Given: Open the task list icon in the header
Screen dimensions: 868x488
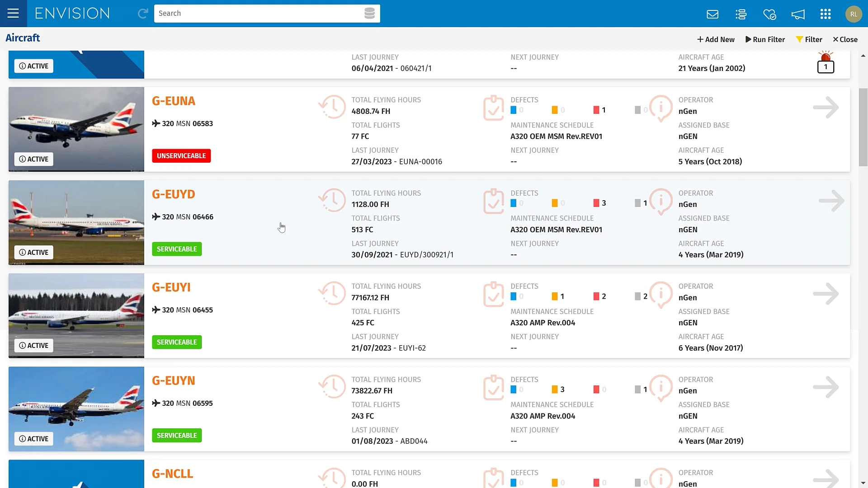Looking at the screenshot, I should pos(741,14).
